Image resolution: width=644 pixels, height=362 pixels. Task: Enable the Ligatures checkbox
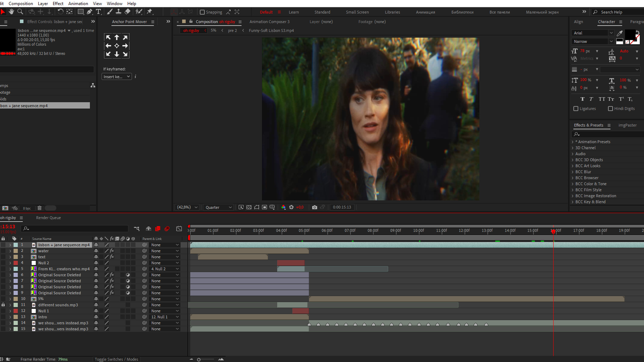(x=576, y=109)
